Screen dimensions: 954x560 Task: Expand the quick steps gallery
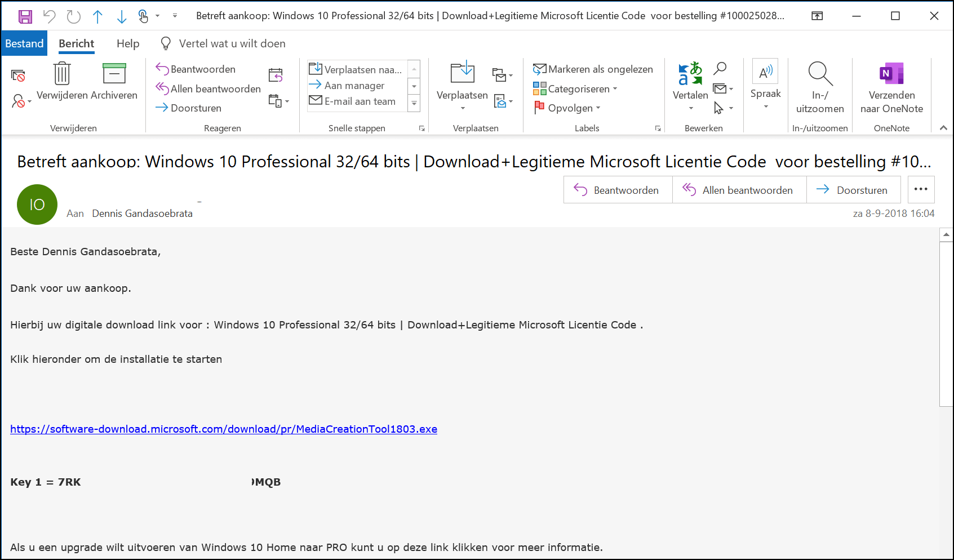click(x=414, y=103)
